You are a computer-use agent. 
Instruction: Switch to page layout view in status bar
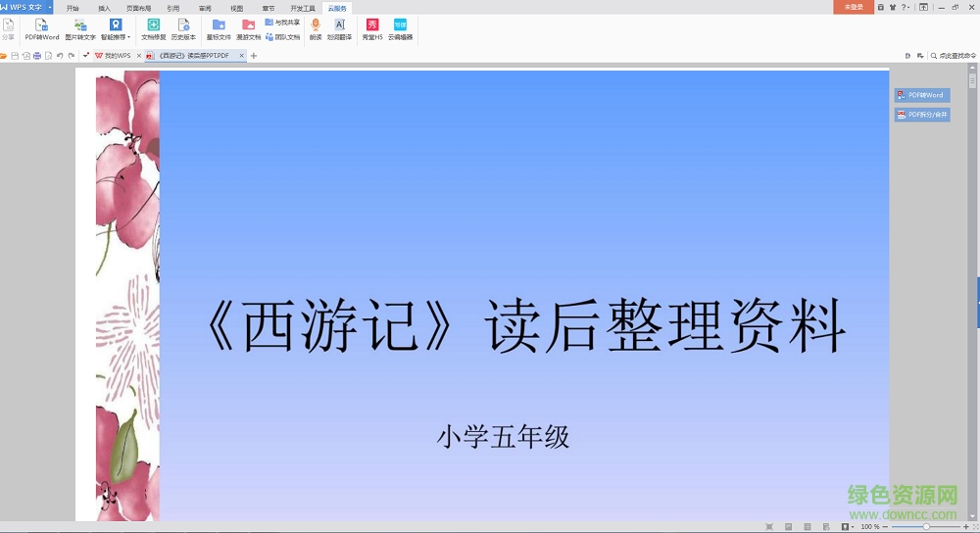788,527
